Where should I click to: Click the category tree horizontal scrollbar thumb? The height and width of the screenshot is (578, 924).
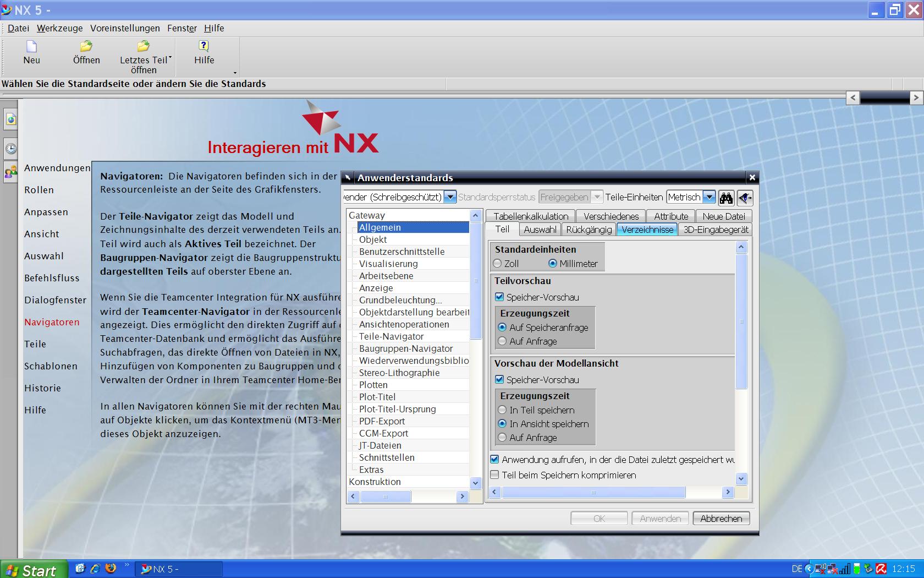tap(385, 497)
